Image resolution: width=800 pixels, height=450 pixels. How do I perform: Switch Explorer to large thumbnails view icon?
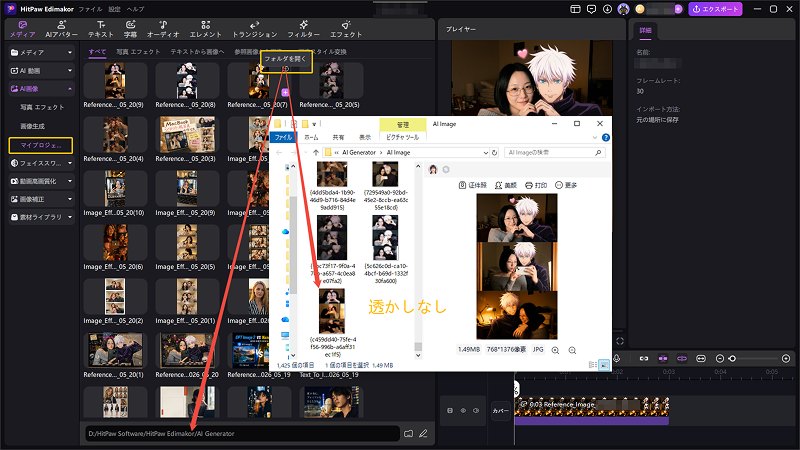[x=604, y=365]
